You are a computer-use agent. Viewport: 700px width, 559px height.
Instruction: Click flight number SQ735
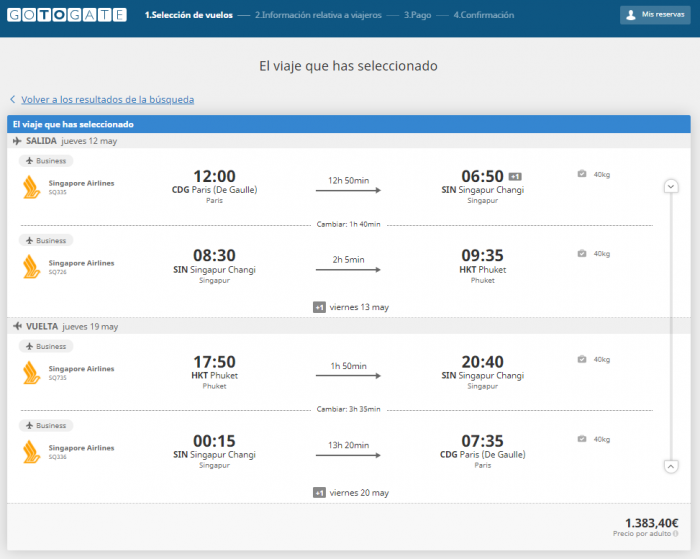pyautogui.click(x=58, y=378)
